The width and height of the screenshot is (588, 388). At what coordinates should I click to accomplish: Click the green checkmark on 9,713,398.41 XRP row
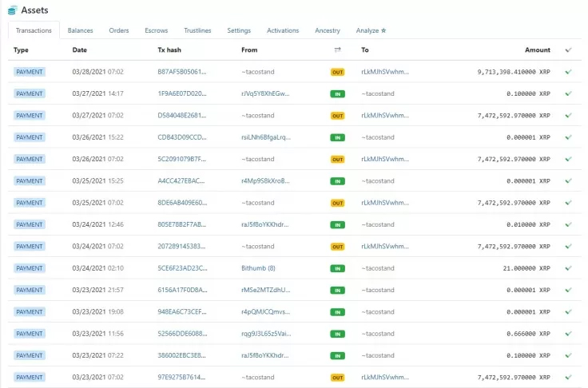568,72
